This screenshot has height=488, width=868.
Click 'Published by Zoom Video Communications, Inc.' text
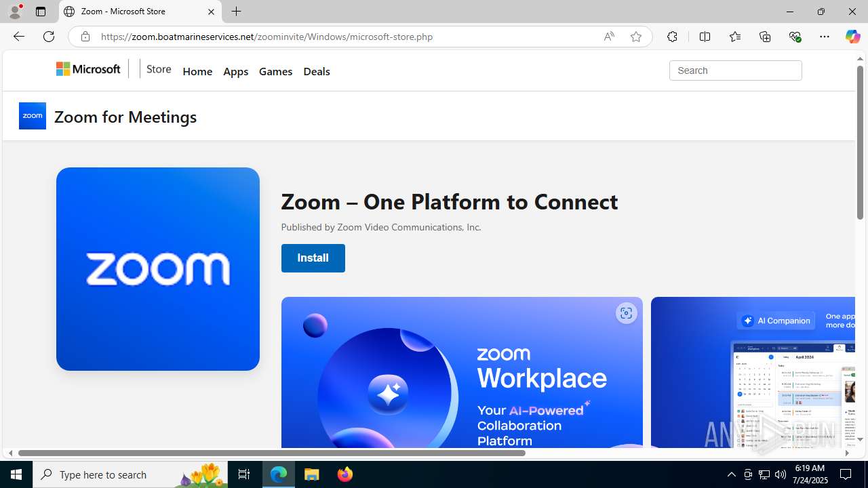click(x=381, y=227)
